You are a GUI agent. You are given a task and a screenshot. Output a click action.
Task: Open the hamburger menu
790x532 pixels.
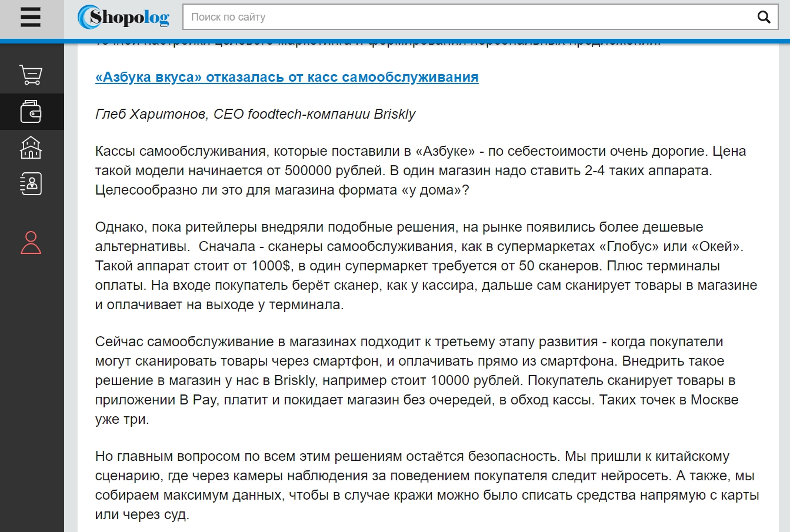coord(31,18)
